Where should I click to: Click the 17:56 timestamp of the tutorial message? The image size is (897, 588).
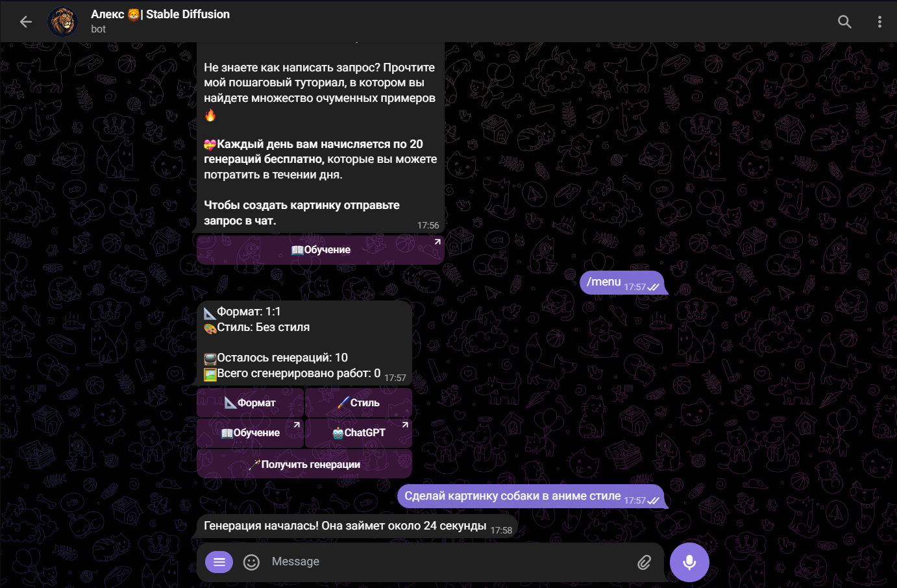428,225
